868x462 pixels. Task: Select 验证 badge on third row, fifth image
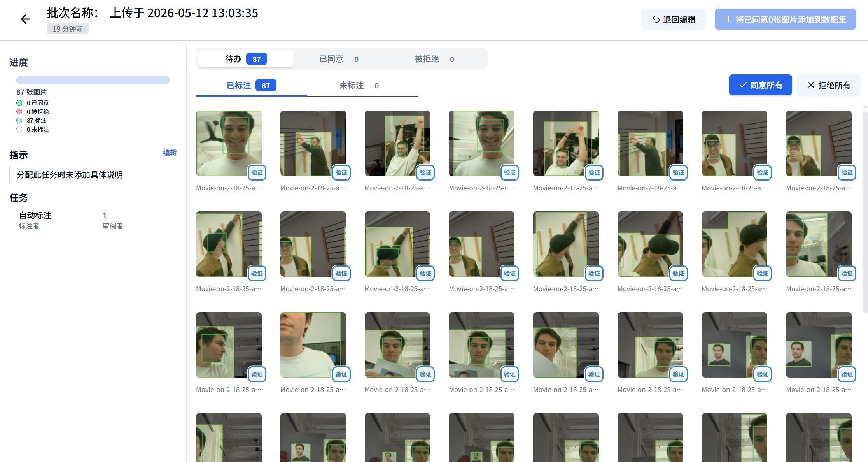click(x=594, y=374)
